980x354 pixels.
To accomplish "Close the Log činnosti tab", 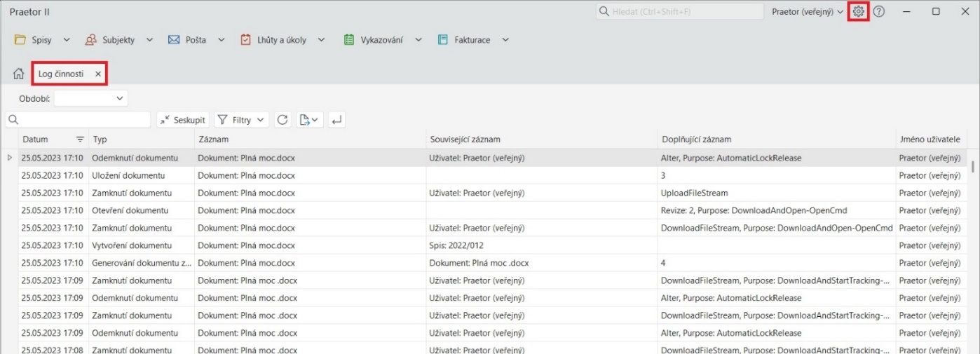I will click(98, 74).
